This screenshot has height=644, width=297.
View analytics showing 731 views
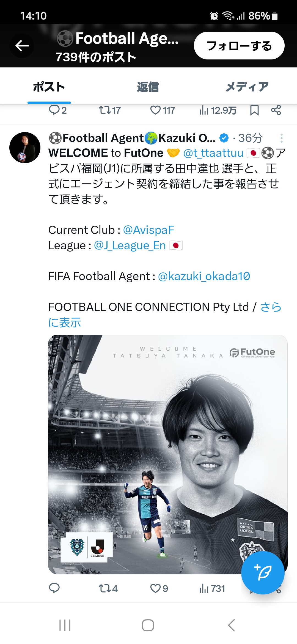coord(212,588)
